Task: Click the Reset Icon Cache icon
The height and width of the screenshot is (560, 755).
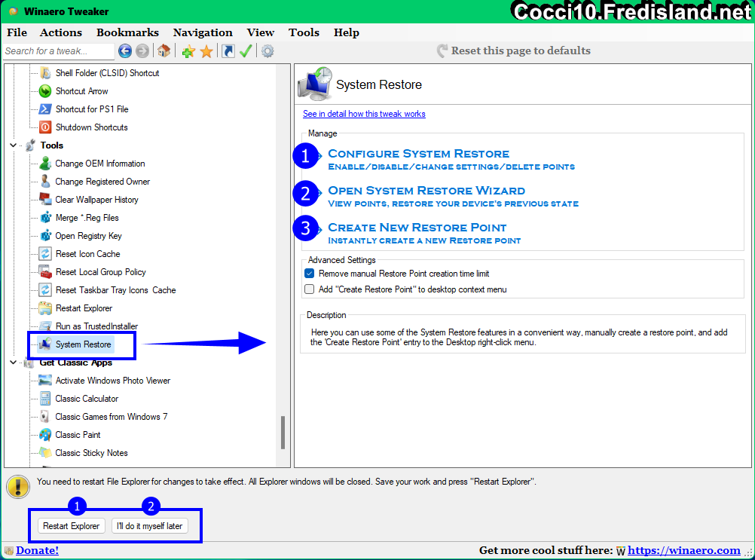Action: point(45,254)
